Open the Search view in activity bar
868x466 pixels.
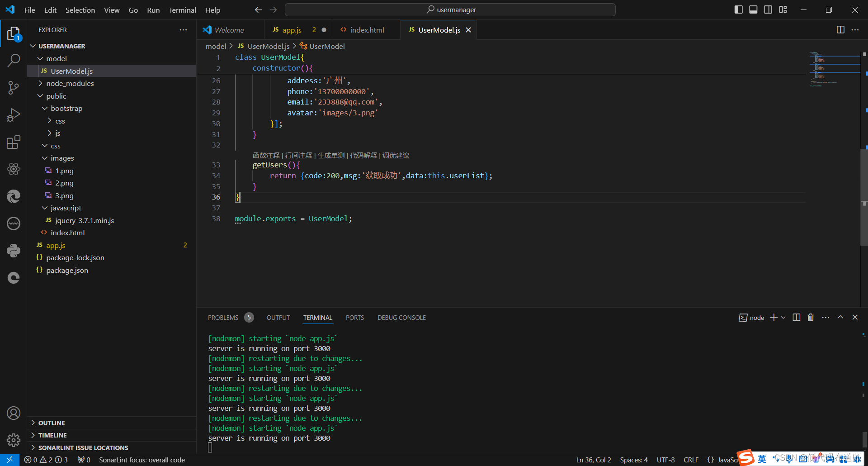(x=14, y=60)
